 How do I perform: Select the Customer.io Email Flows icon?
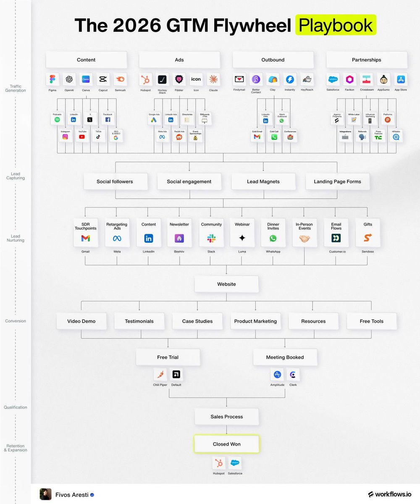pos(336,239)
